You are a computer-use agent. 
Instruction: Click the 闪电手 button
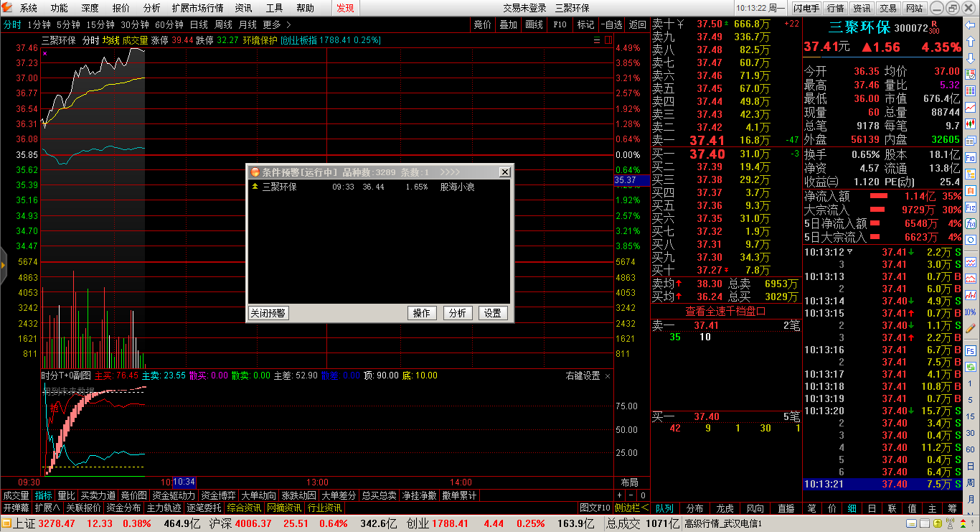pyautogui.click(x=806, y=8)
